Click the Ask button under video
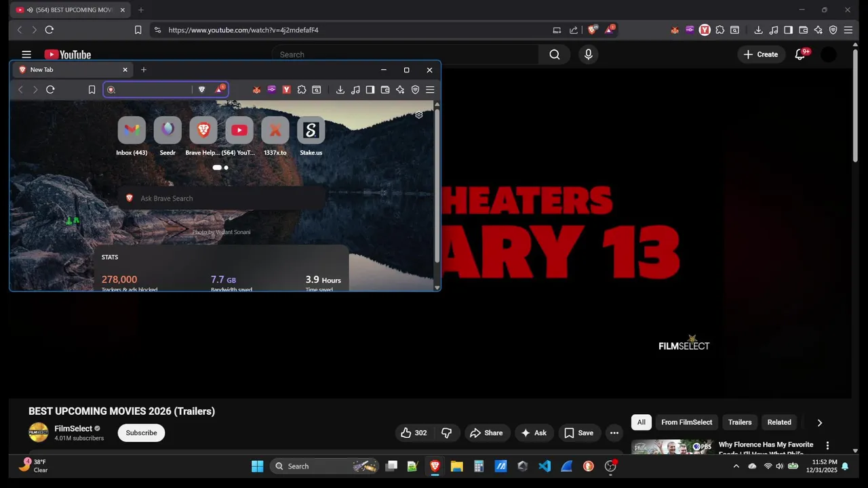Viewport: 868px width, 488px height. 534,433
